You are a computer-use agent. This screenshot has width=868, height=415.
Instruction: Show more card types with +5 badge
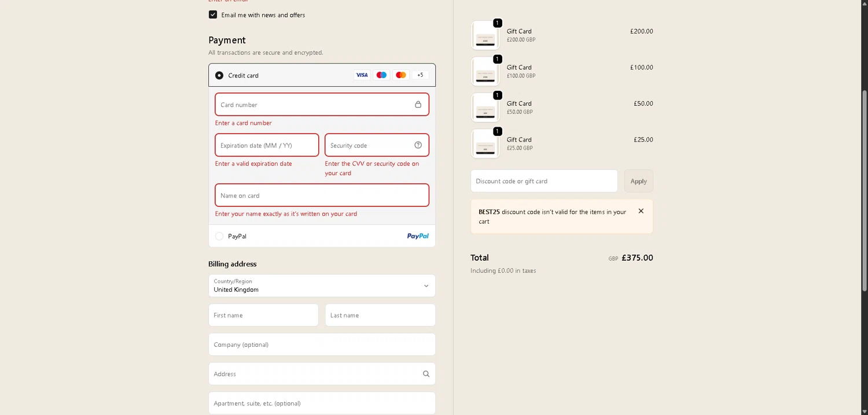click(x=420, y=75)
